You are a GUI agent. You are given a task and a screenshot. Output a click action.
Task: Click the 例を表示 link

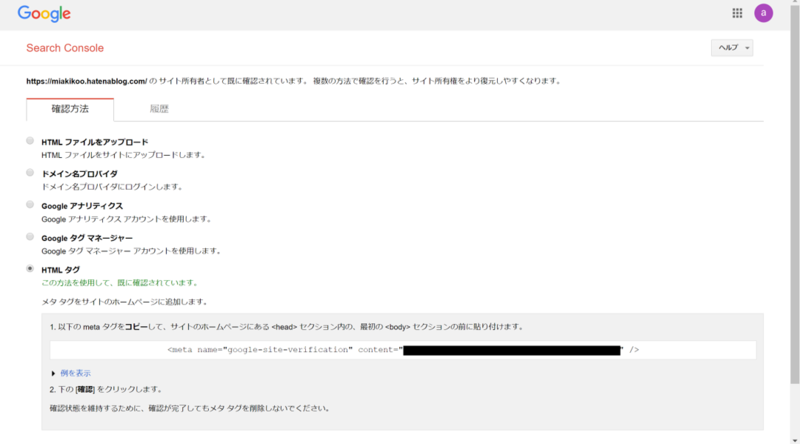tap(76, 373)
